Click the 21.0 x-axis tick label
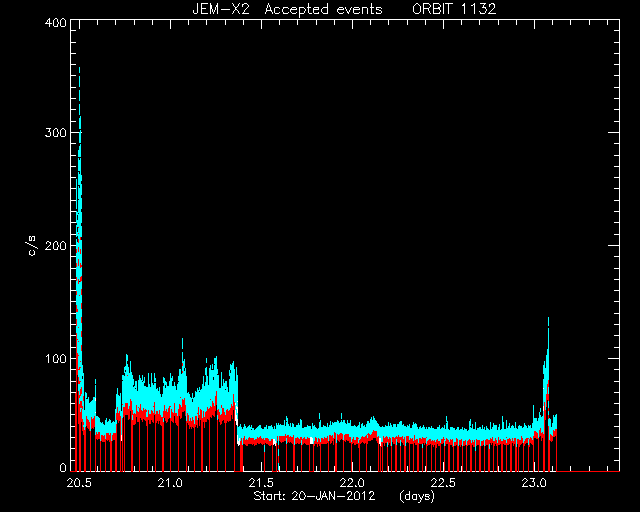 [170, 483]
